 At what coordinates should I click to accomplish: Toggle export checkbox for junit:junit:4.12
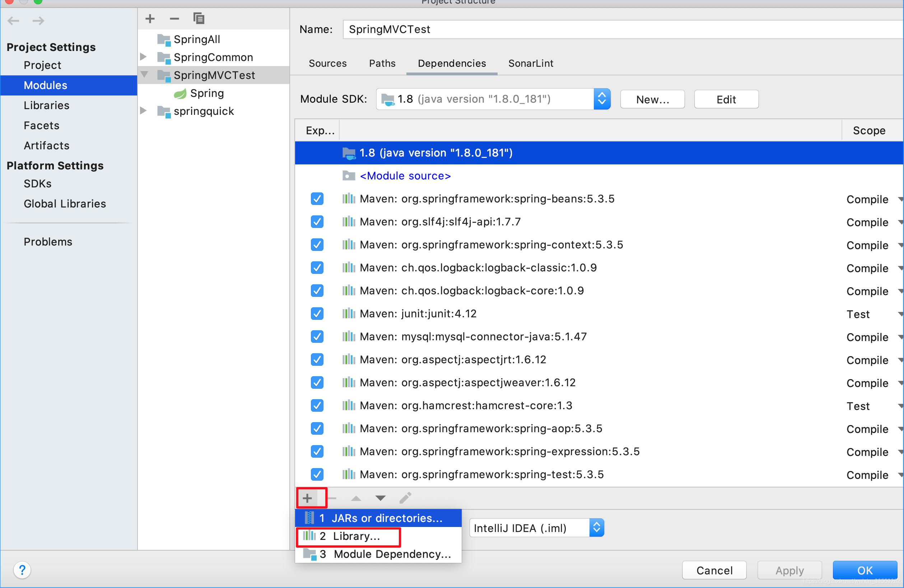317,314
